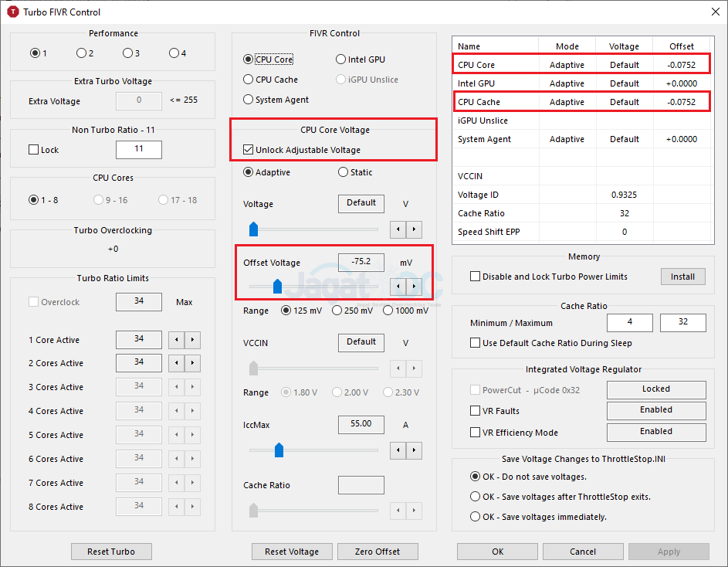Screen dimensions: 728x567
Task: Click the Voltage slider thumb
Action: point(253,229)
